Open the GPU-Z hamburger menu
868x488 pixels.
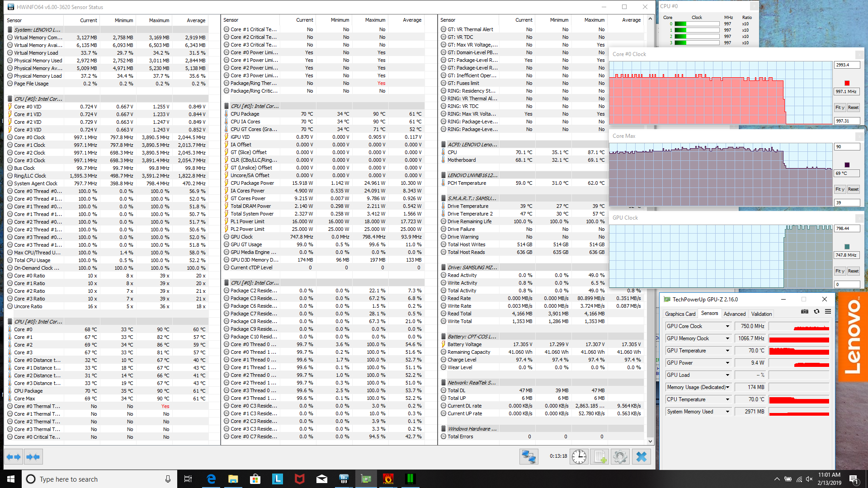coord(828,311)
